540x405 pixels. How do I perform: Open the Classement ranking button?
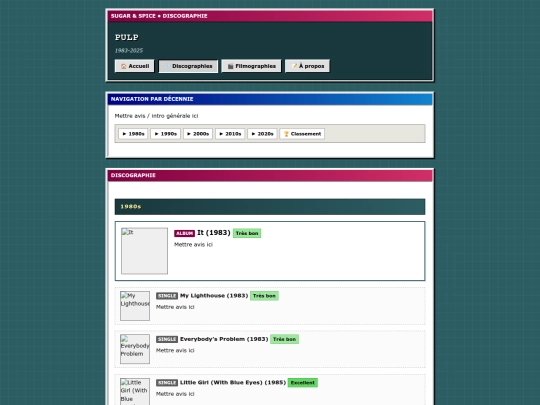(302, 134)
